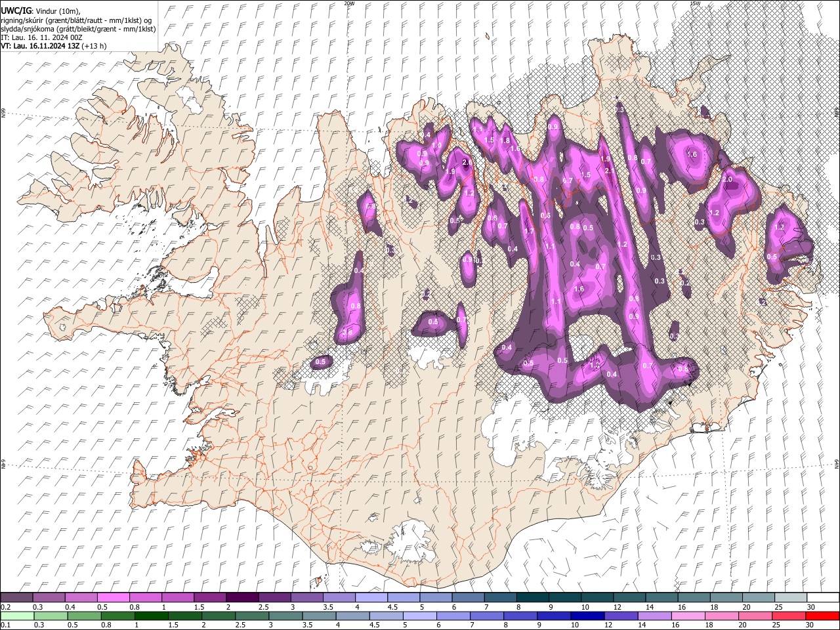Click the '30' label in the top legend row
840x630 pixels.
pyautogui.click(x=811, y=607)
